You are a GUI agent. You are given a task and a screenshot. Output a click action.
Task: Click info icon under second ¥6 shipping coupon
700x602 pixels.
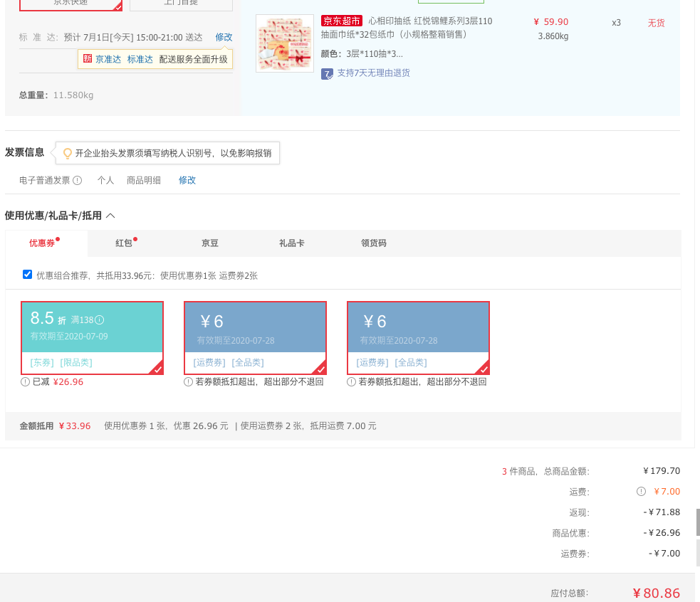tap(351, 382)
